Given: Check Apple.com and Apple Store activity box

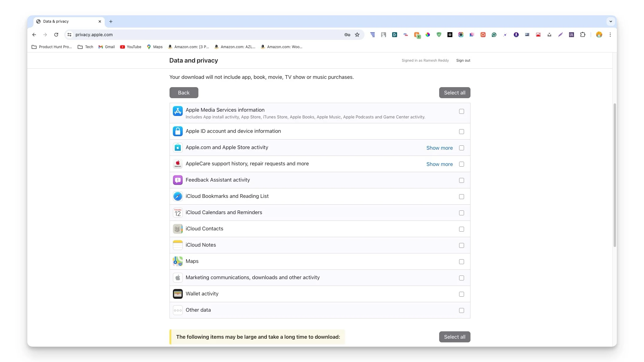Looking at the screenshot, I should [x=462, y=148].
